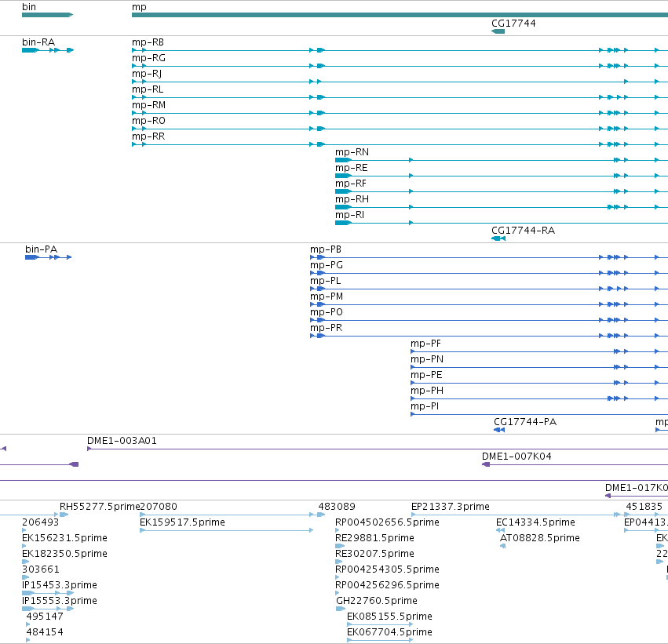Click the 207080 feature
Screen dimensions: 668x644
tap(227, 515)
